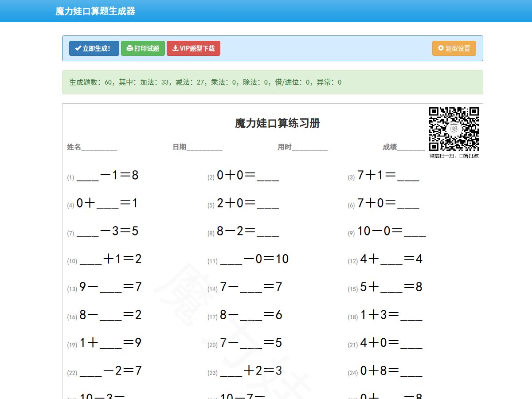The image size is (532, 399).
Task: Click the checkmark icon in 立即生成
Action: (x=78, y=48)
